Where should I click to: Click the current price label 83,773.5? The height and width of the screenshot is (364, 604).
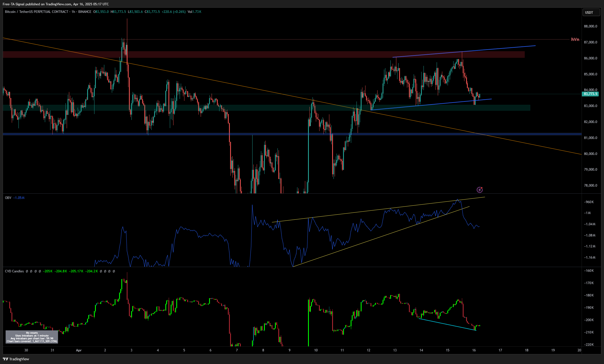pos(590,94)
